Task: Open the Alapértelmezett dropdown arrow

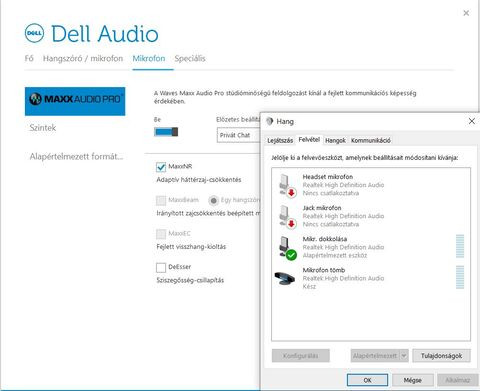Action: pyautogui.click(x=404, y=356)
